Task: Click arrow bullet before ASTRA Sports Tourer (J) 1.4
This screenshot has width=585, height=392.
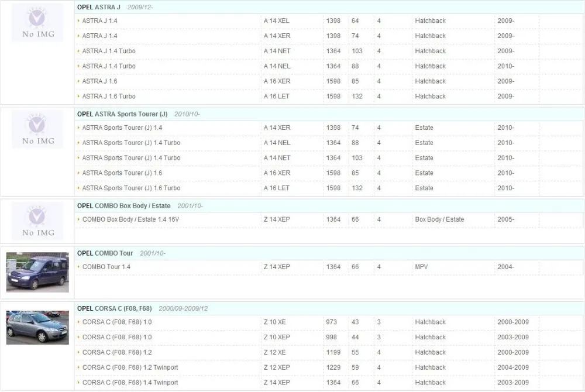Action: click(78, 128)
